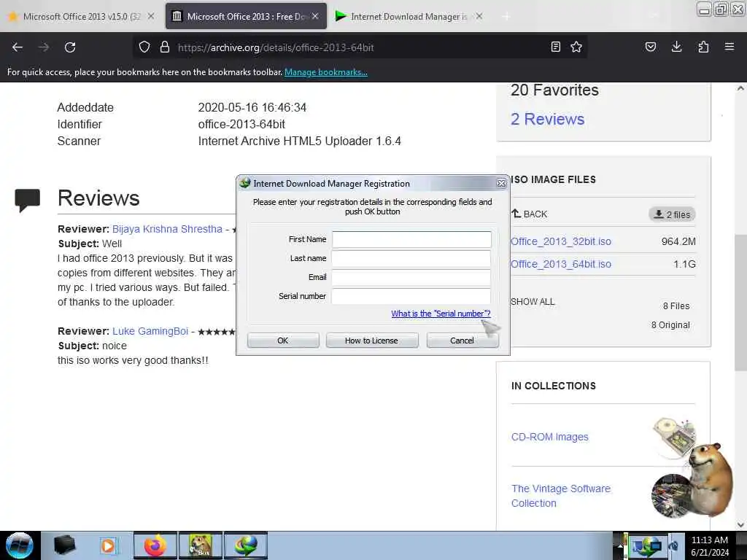Download all with 2 files button
The width and height of the screenshot is (747, 560).
[672, 214]
